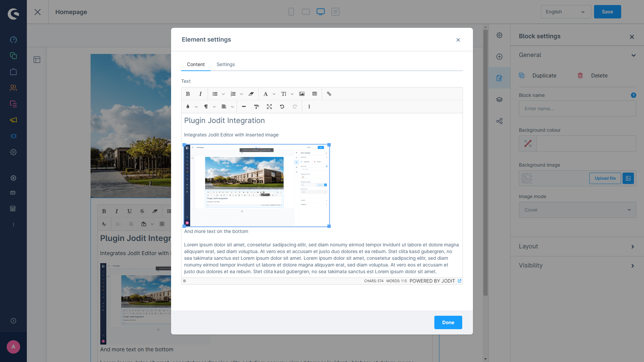Insert a link via toolbar icon

[x=329, y=94]
